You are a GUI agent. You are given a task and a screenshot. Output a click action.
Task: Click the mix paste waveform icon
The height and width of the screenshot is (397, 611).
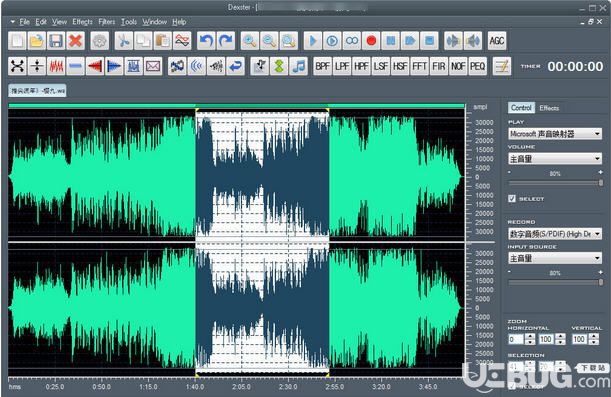tap(182, 41)
